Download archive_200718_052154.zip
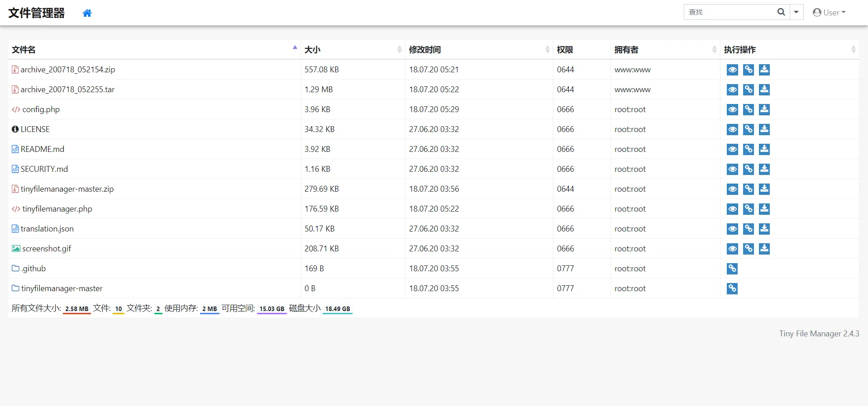 click(764, 70)
